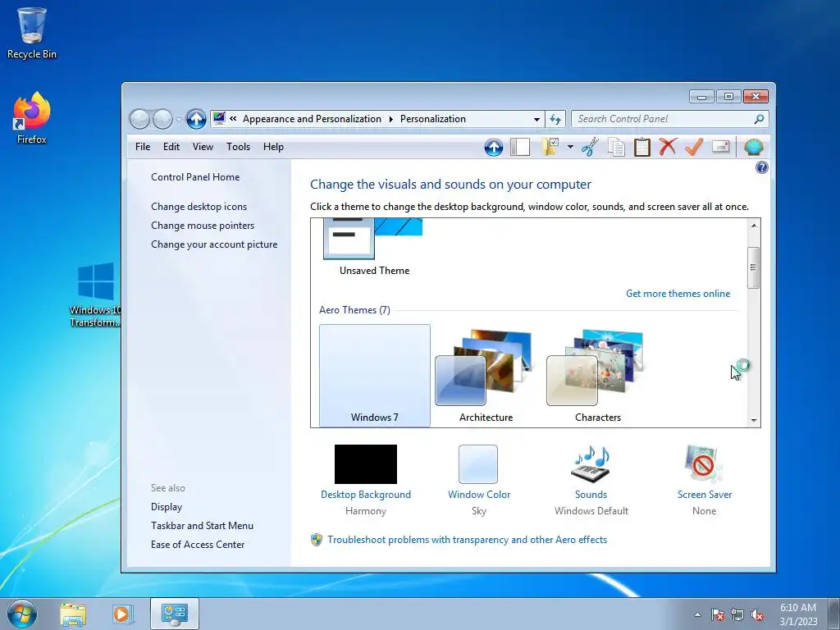Screen dimensions: 840x630
Task: Open Windows Explorer from taskbar
Action: tap(73, 614)
